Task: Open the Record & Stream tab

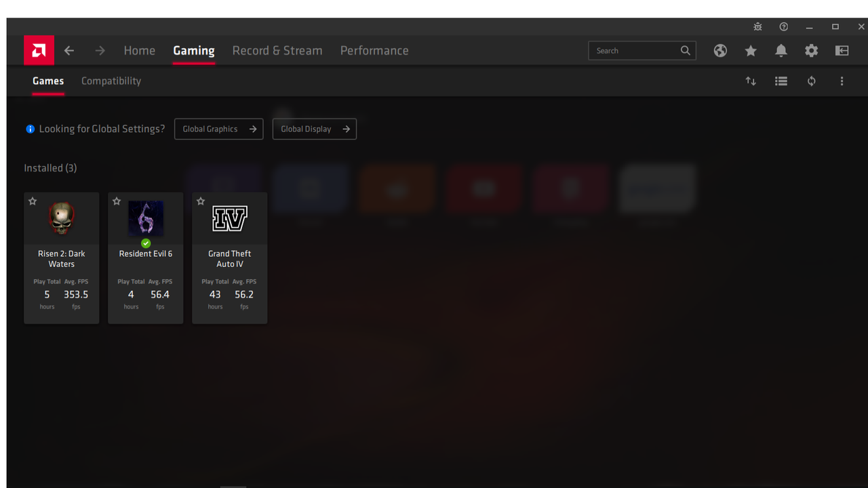Action: tap(277, 51)
